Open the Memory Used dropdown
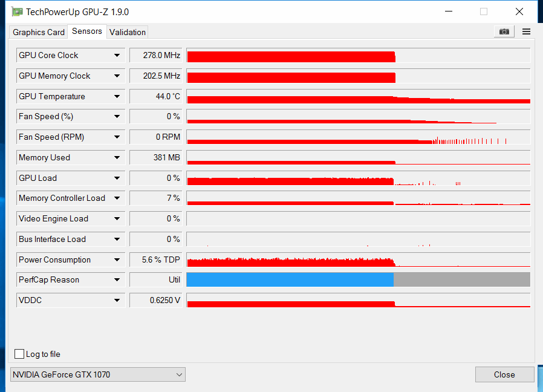 click(117, 157)
